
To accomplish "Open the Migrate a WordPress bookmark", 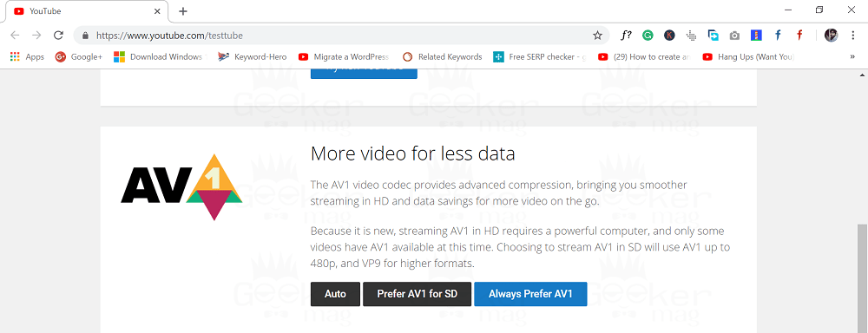I will [344, 56].
